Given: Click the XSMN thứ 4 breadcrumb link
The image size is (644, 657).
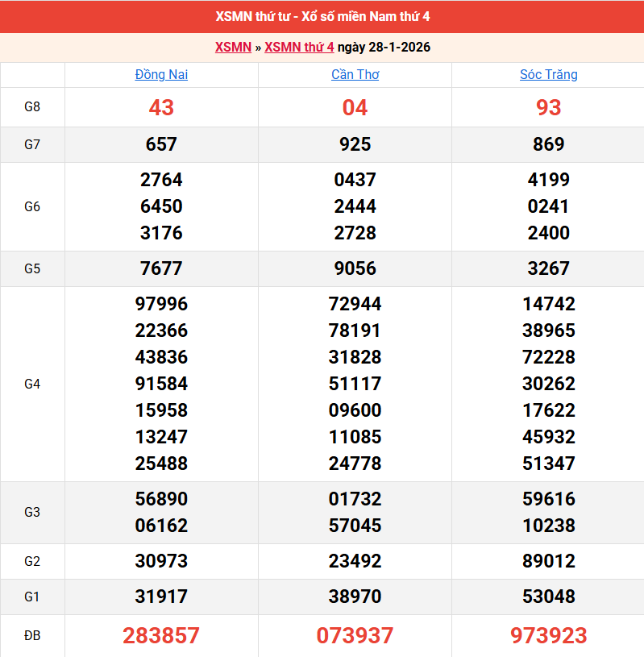Looking at the screenshot, I should pyautogui.click(x=299, y=47).
